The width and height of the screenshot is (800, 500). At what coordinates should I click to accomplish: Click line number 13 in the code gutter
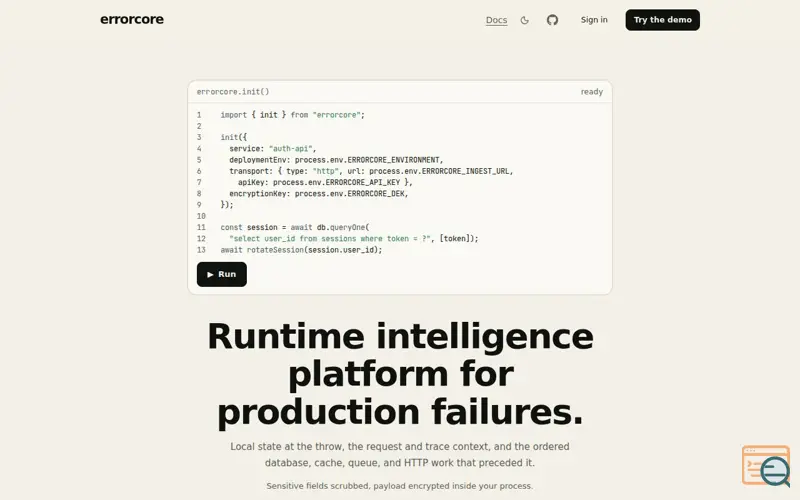(x=201, y=249)
